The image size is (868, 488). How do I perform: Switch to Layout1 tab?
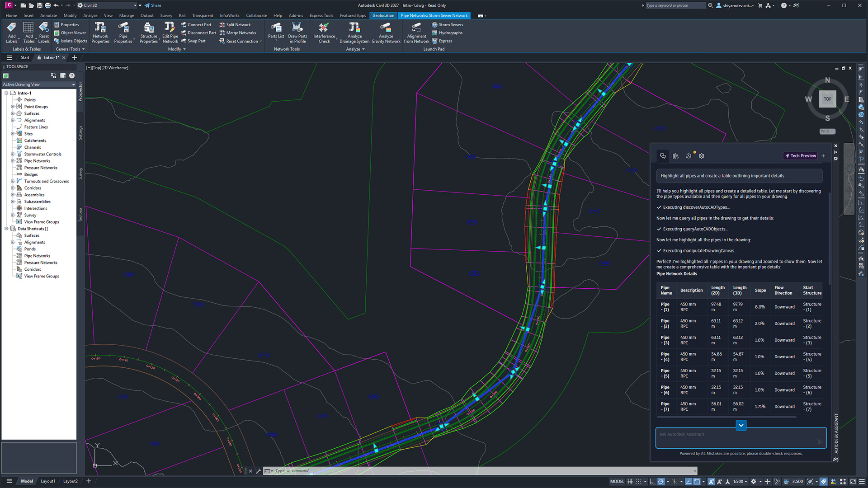48,481
